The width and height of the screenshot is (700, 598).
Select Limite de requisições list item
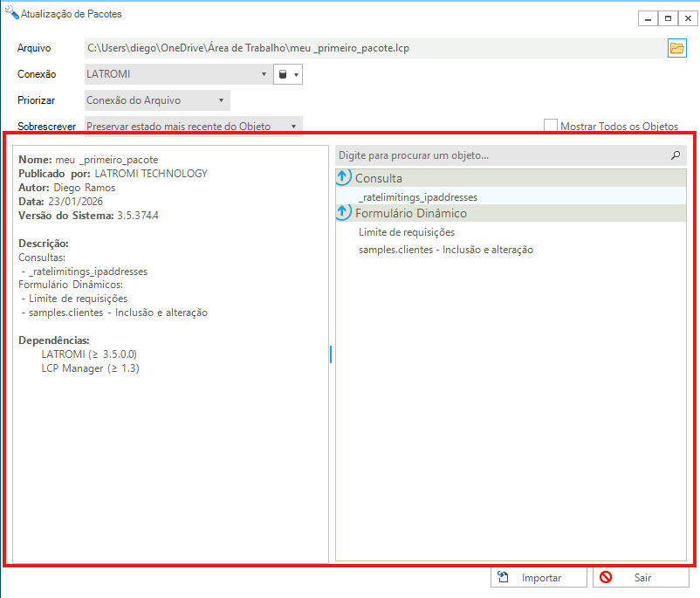pos(406,232)
